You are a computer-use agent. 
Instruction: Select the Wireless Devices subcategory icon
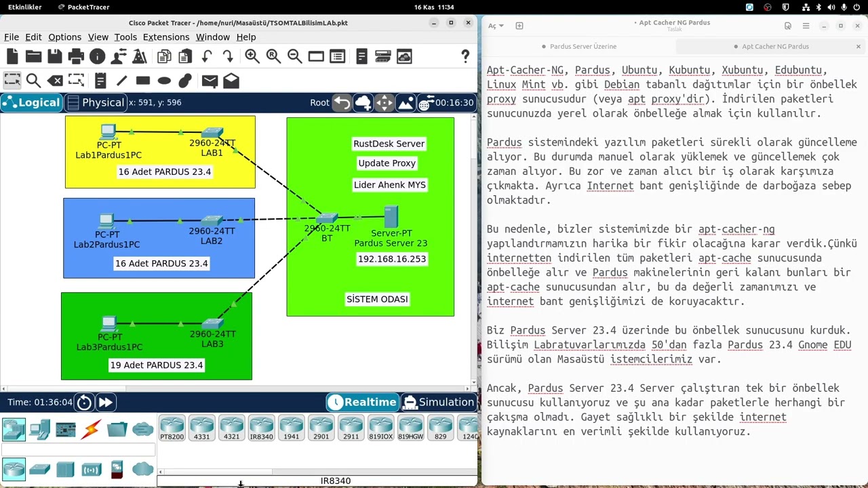(92, 469)
